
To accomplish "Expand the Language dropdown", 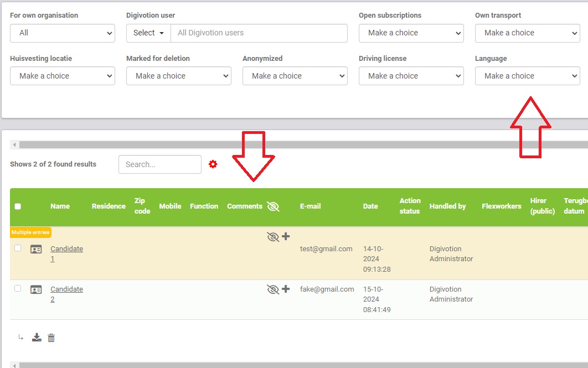I will [x=527, y=76].
